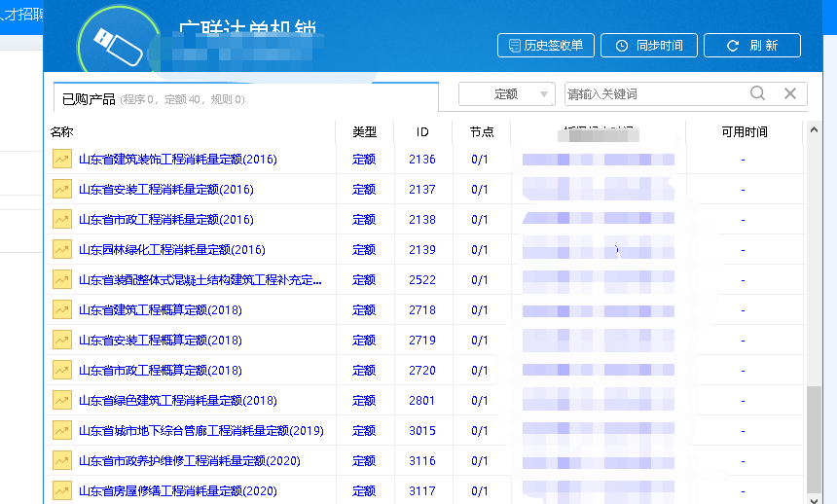Screen dimensions: 837x504
Task: Click the 名称 column header
Action: pyautogui.click(x=61, y=132)
